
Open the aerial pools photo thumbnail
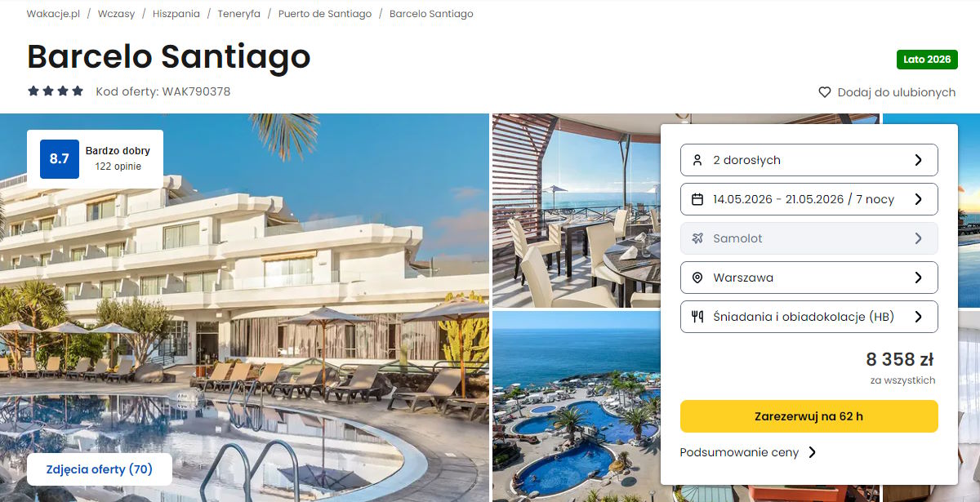(575, 406)
